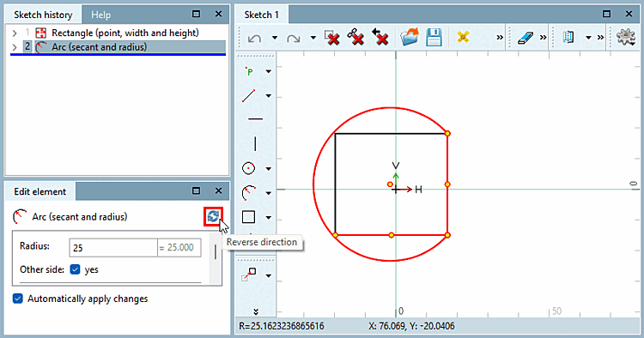Click the bottom edge midpoint
This screenshot has width=644, height=338.
392,235
